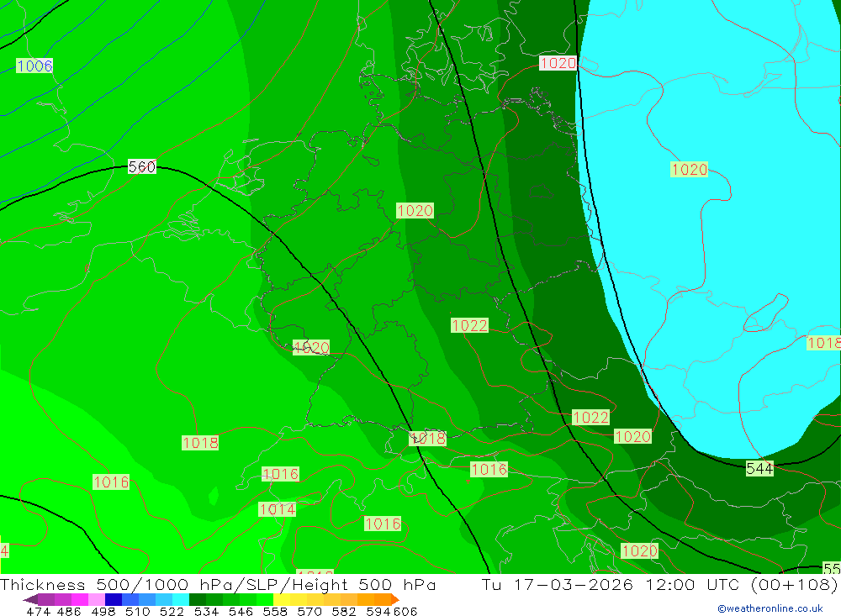
Task: Click the 1020 label at the cyan area's top-left edge
Action: [558, 63]
